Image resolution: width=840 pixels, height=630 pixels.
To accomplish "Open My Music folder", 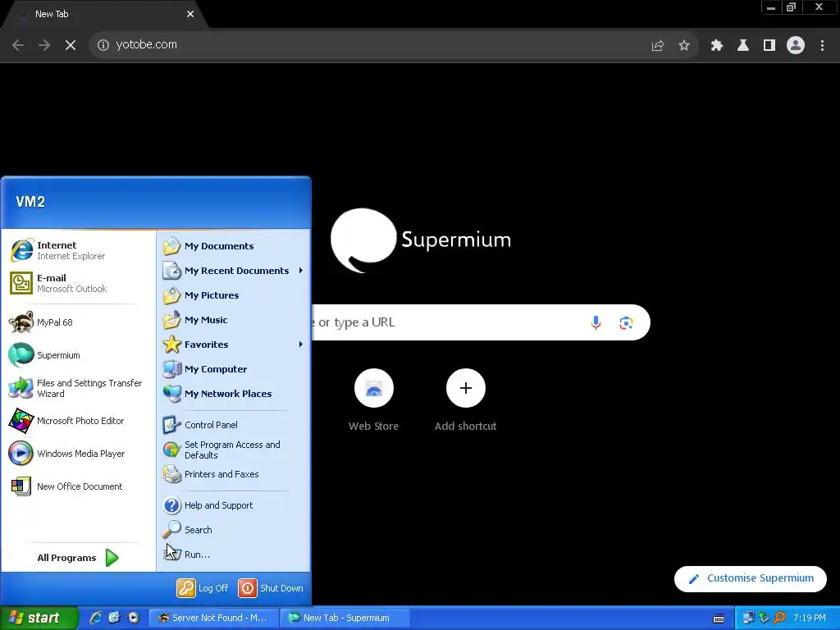I will [x=234, y=321].
